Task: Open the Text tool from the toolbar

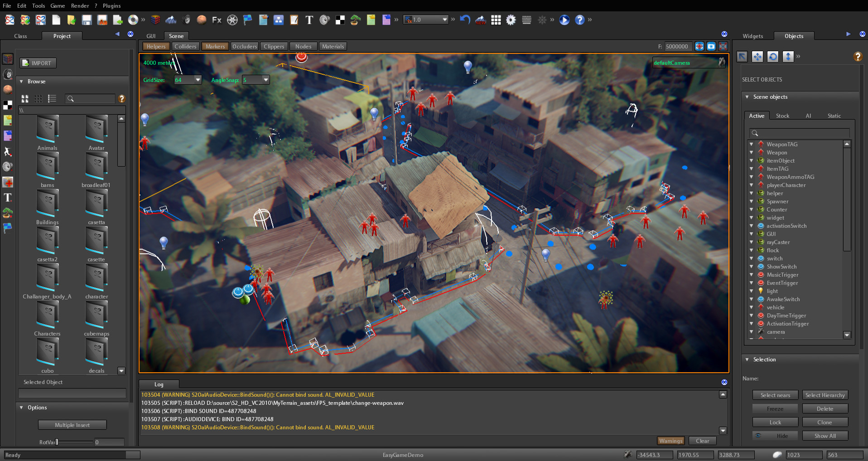Action: point(309,20)
